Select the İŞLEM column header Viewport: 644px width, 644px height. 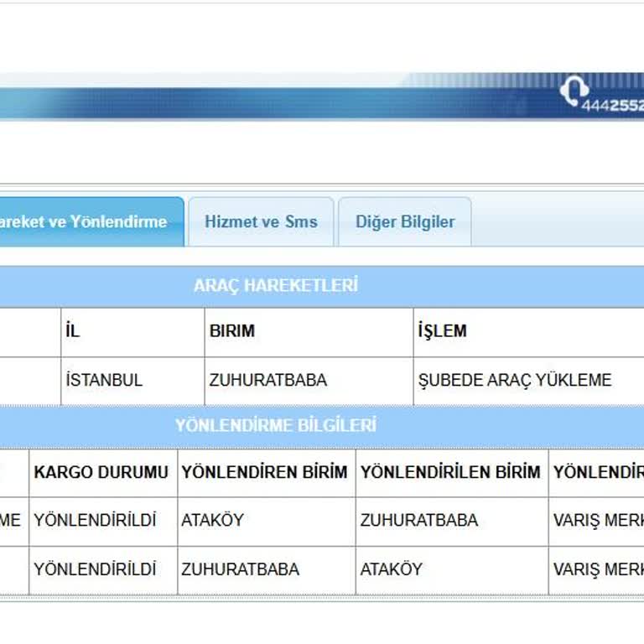(529, 332)
